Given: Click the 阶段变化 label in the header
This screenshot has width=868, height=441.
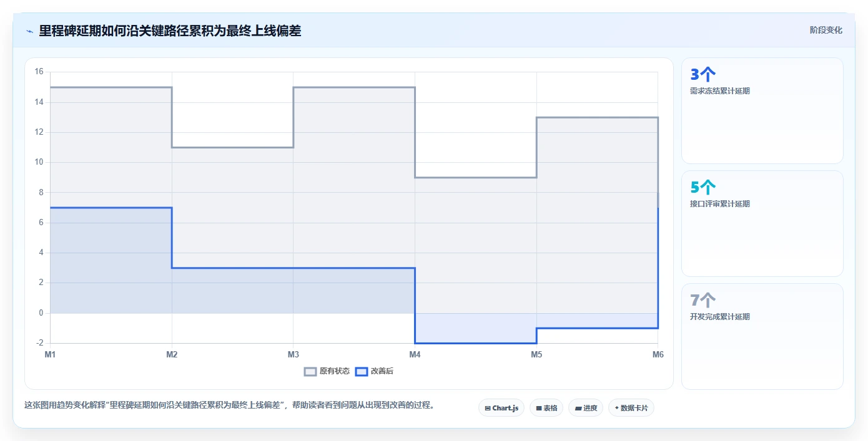Looking at the screenshot, I should tap(826, 30).
